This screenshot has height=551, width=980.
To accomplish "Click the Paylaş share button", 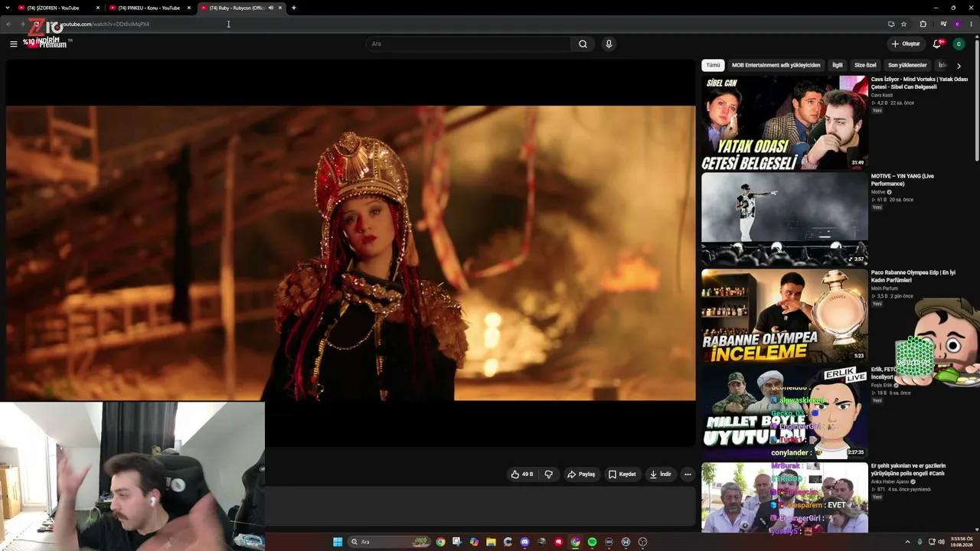I will tap(581, 474).
